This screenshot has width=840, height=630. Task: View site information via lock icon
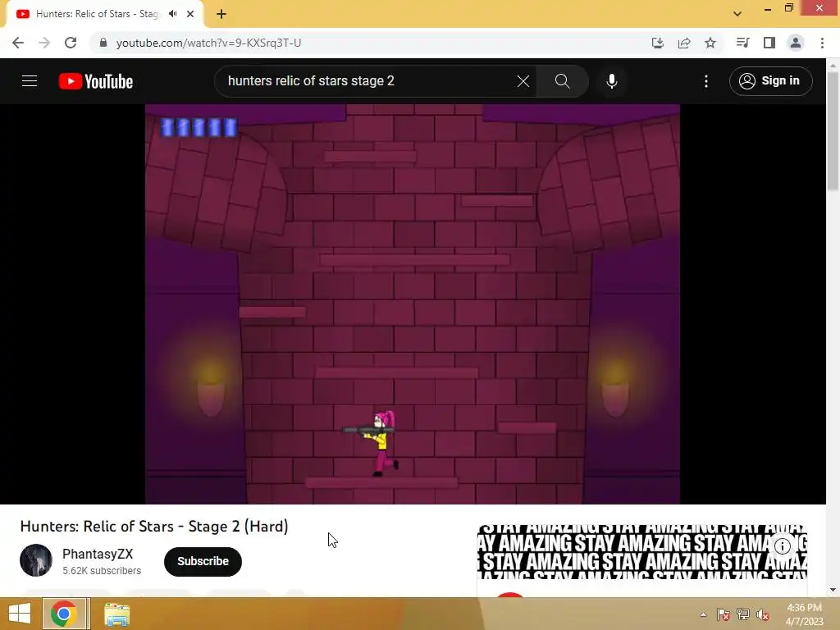pos(103,43)
